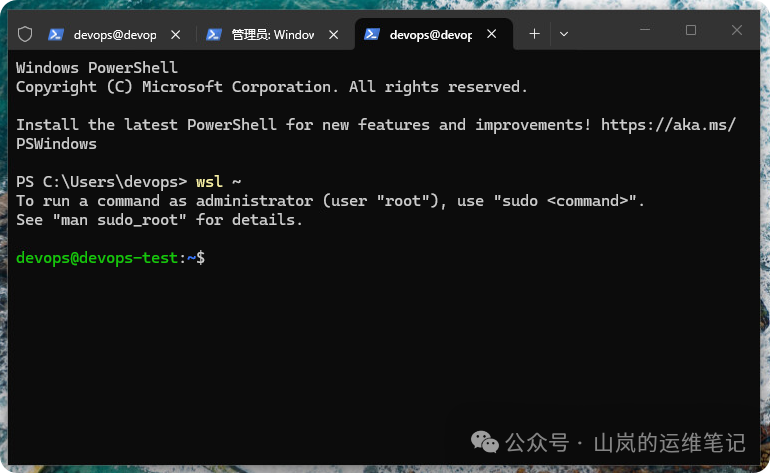Open the https://aka.ms/ link in the terminal

click(668, 125)
